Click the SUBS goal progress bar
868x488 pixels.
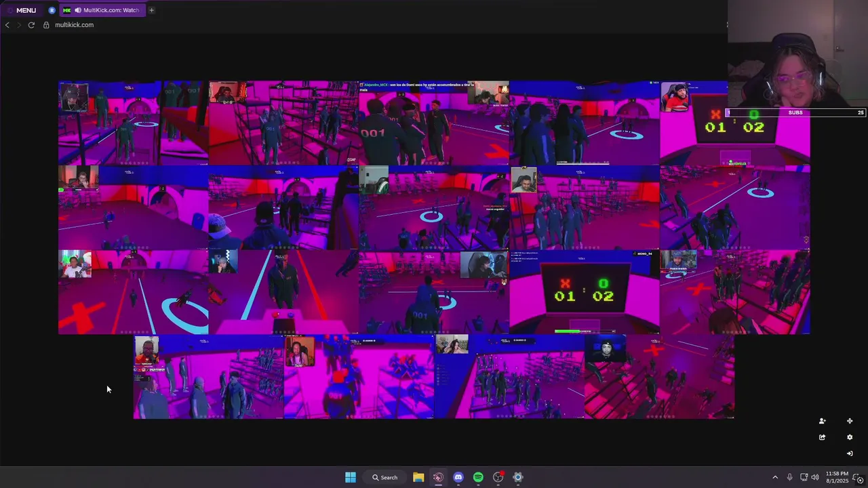(x=795, y=113)
